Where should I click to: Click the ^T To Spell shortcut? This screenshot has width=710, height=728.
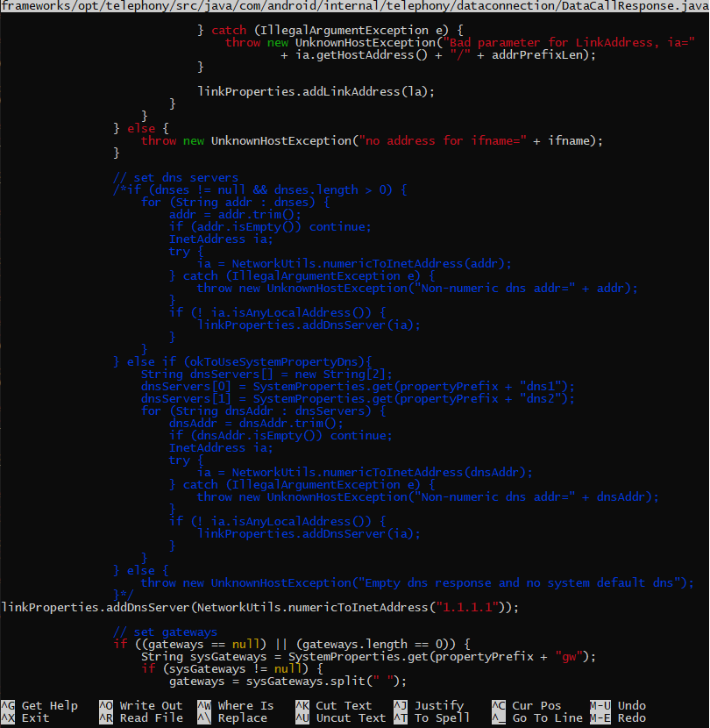point(432,717)
